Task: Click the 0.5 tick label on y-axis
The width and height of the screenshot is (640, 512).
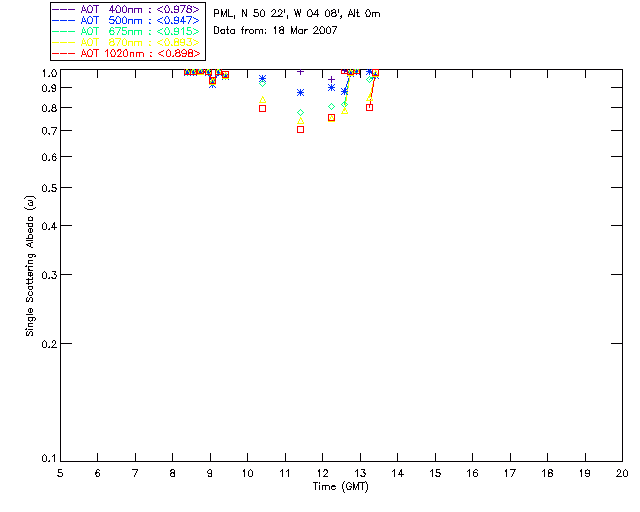Action: pyautogui.click(x=49, y=188)
